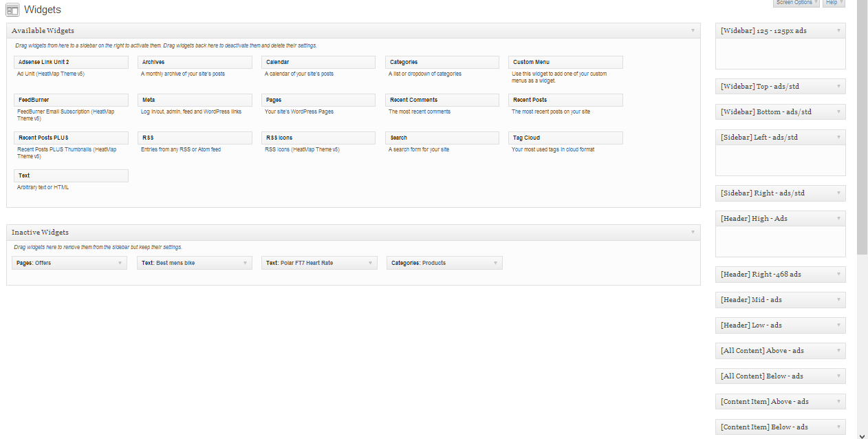Click 'The most recent comments' description

coord(420,112)
